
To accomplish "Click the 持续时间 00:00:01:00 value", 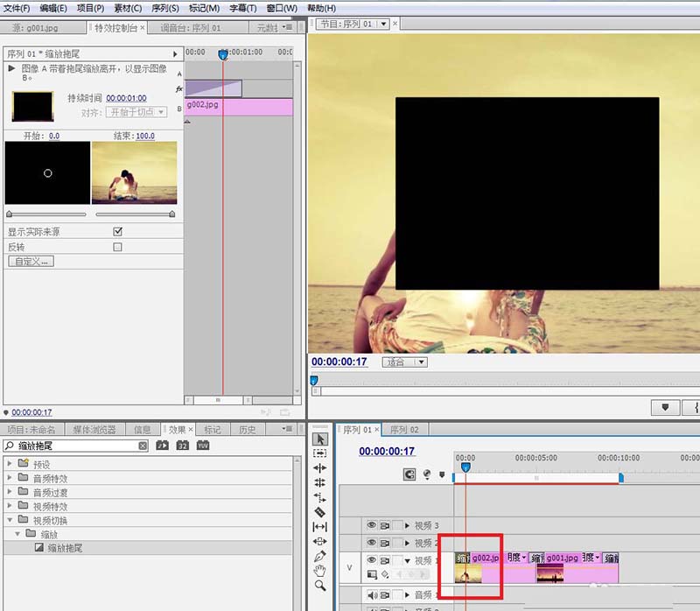I will 126,98.
